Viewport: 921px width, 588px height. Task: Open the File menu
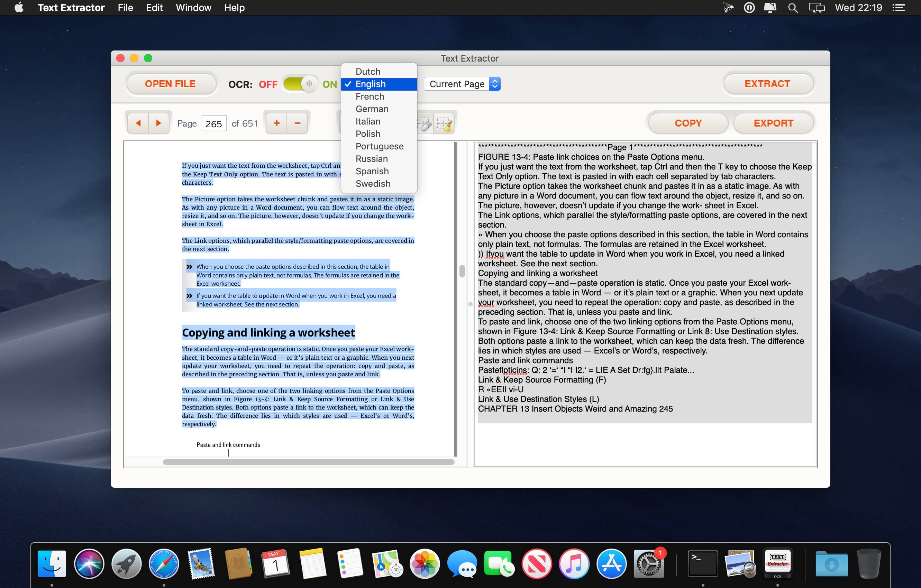click(126, 8)
